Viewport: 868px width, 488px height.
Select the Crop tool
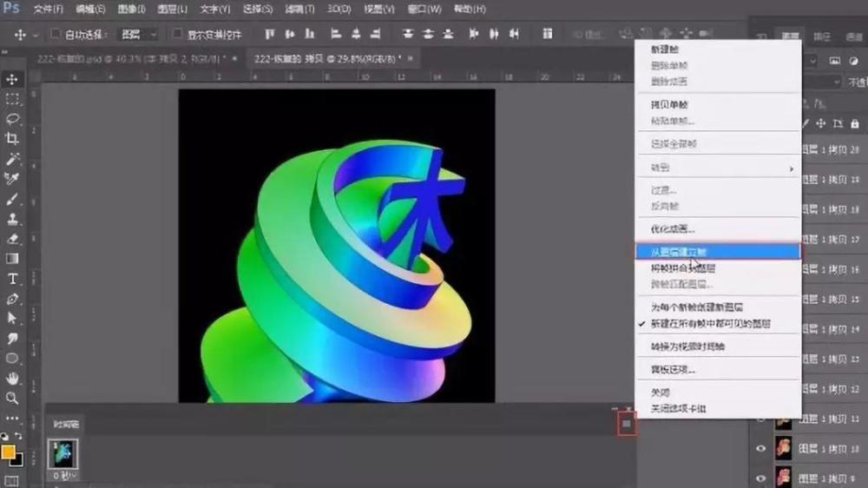point(13,139)
